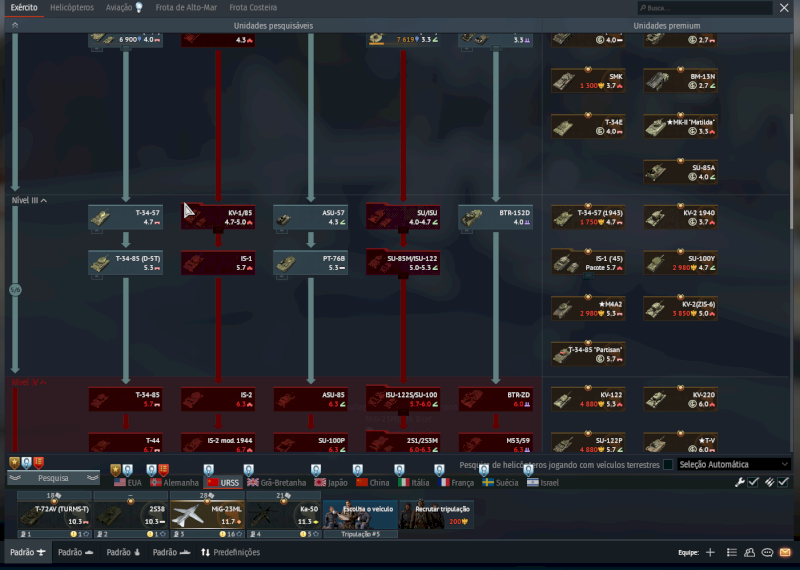Image resolution: width=800 pixels, height=570 pixels.
Task: Expand the Pesquisa panel header
Action: click(x=53, y=478)
